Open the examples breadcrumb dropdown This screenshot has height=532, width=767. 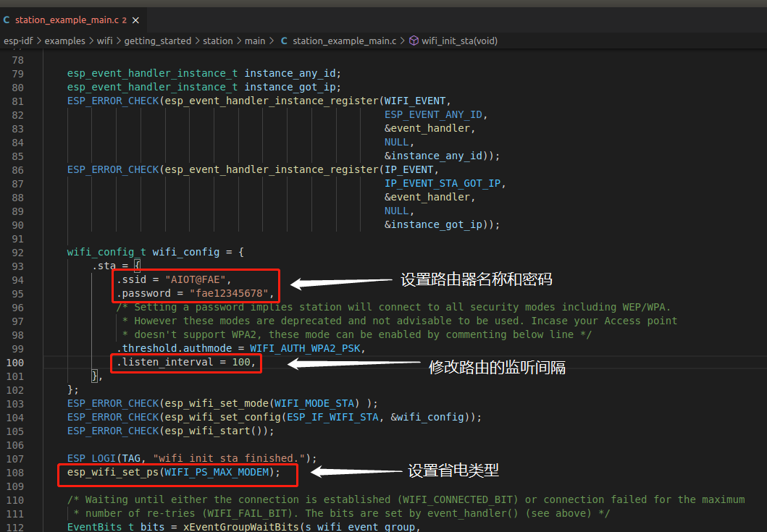(64, 41)
